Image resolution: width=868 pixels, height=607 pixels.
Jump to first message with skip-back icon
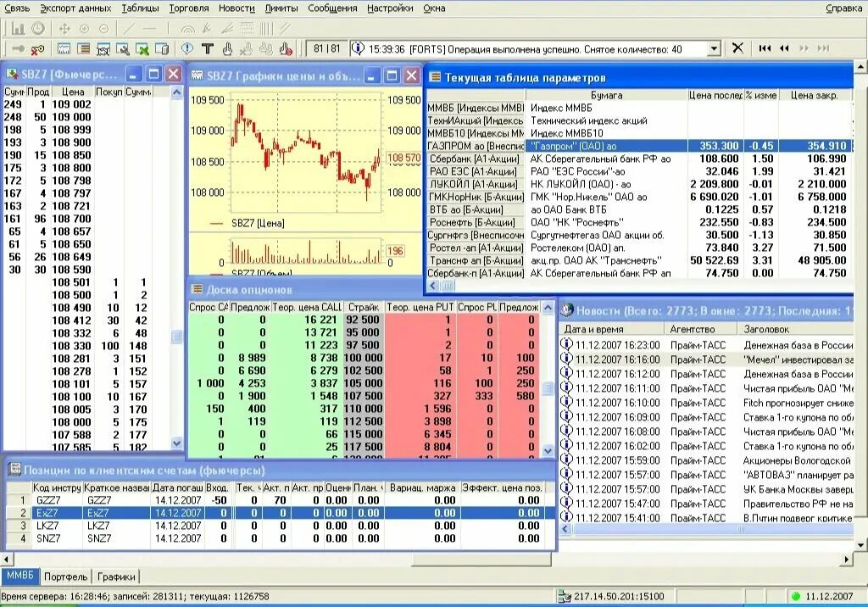tap(765, 48)
